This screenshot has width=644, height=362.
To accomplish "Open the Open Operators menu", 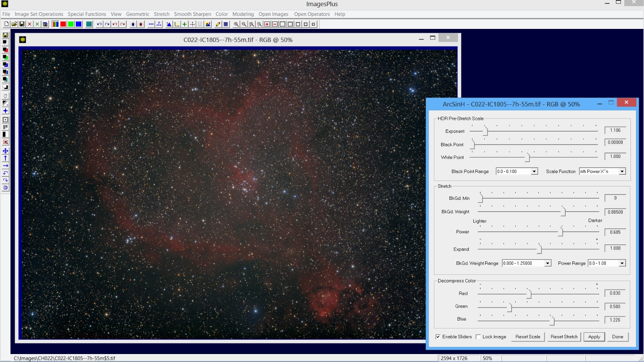I will (312, 14).
